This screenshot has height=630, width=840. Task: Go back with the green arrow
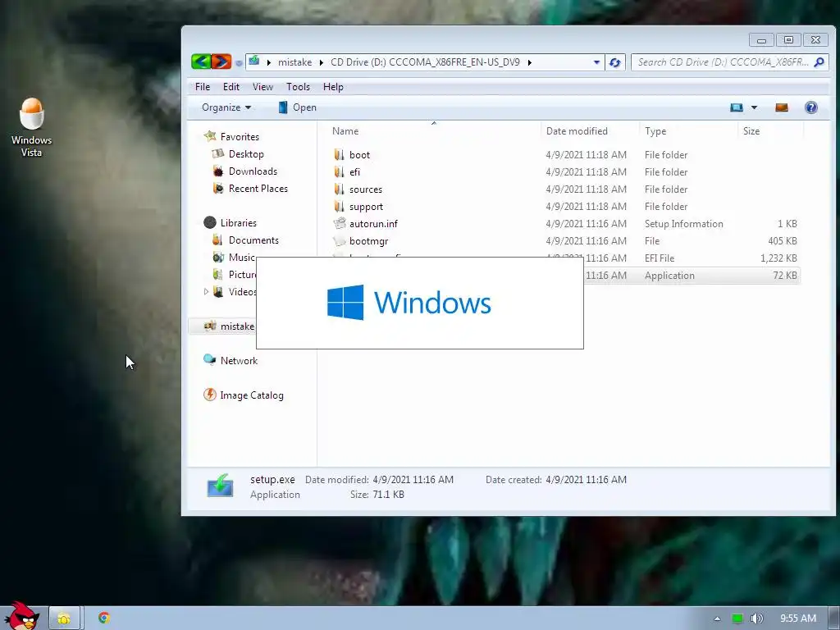pos(201,62)
